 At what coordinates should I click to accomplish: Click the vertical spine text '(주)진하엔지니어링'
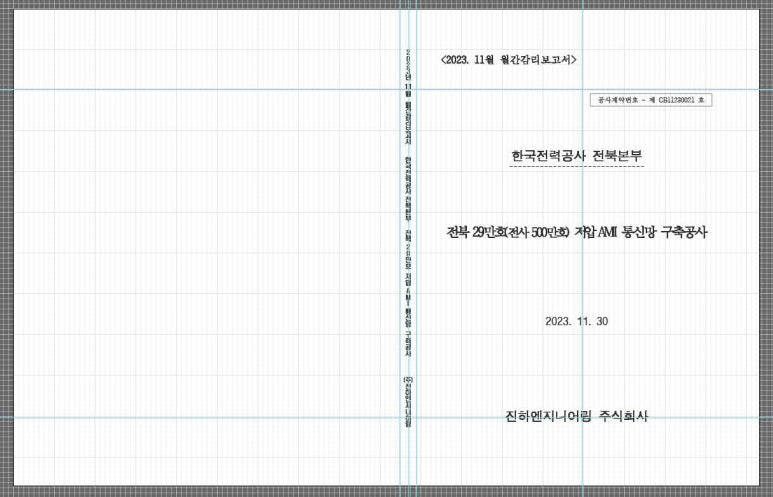pyautogui.click(x=408, y=401)
